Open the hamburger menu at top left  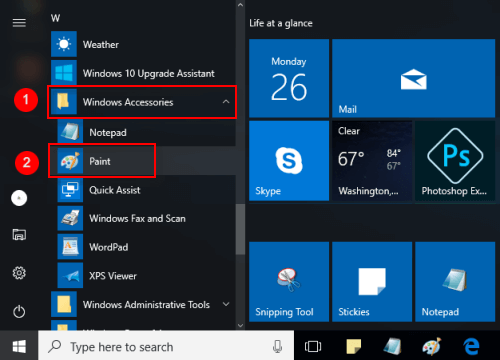[19, 23]
